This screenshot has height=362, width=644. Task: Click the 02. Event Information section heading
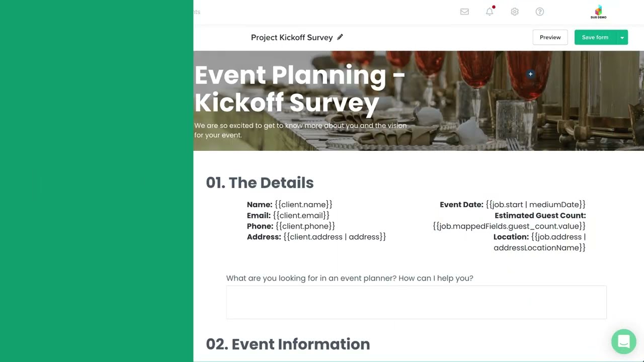pos(288,344)
